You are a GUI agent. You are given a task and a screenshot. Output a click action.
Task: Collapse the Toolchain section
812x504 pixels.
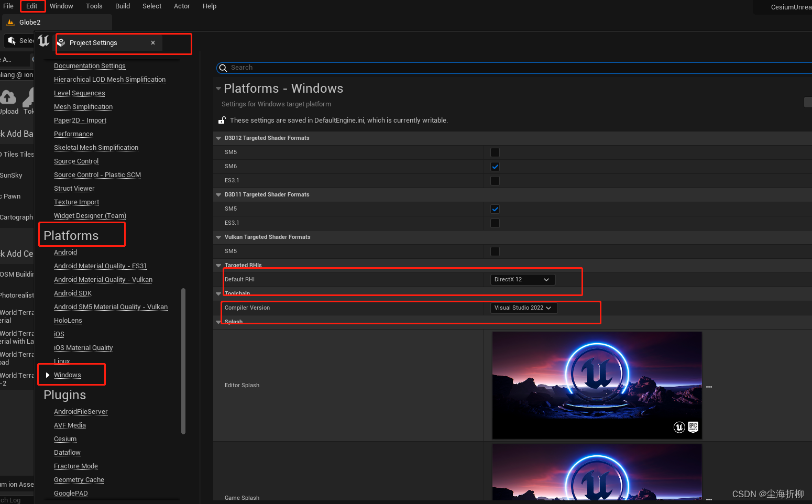(x=218, y=294)
